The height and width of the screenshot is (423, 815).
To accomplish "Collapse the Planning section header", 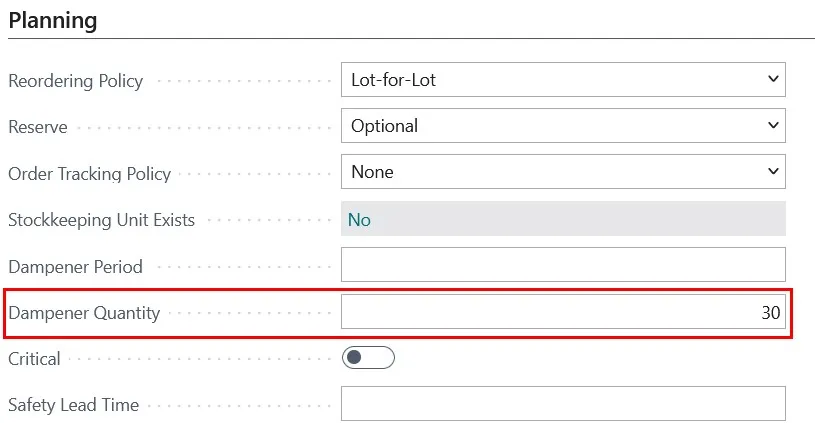I will coord(52,21).
